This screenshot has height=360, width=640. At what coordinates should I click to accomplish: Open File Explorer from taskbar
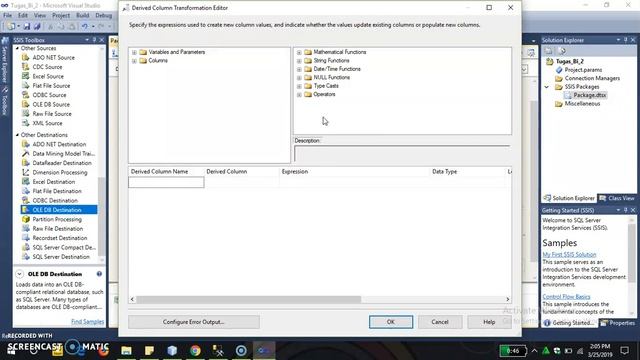click(127, 351)
